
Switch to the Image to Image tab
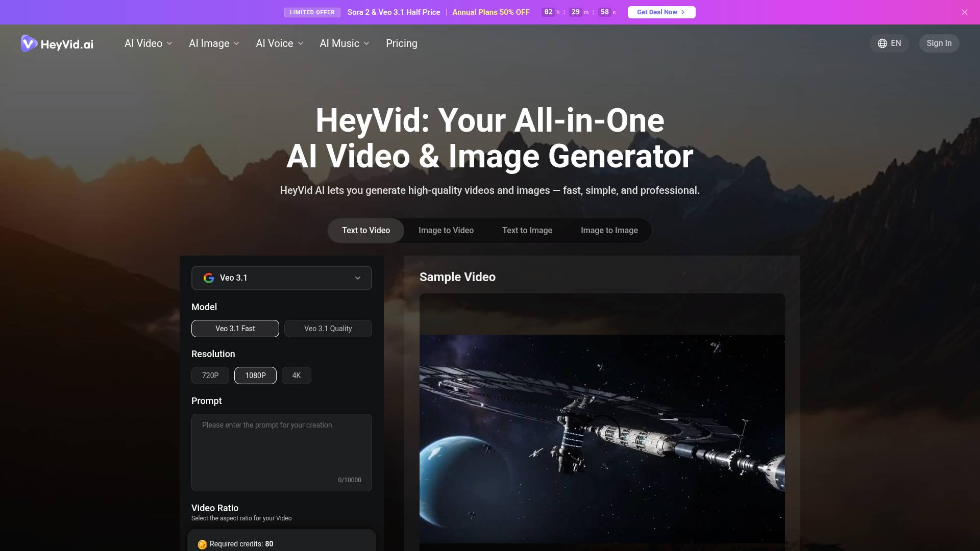click(x=609, y=231)
